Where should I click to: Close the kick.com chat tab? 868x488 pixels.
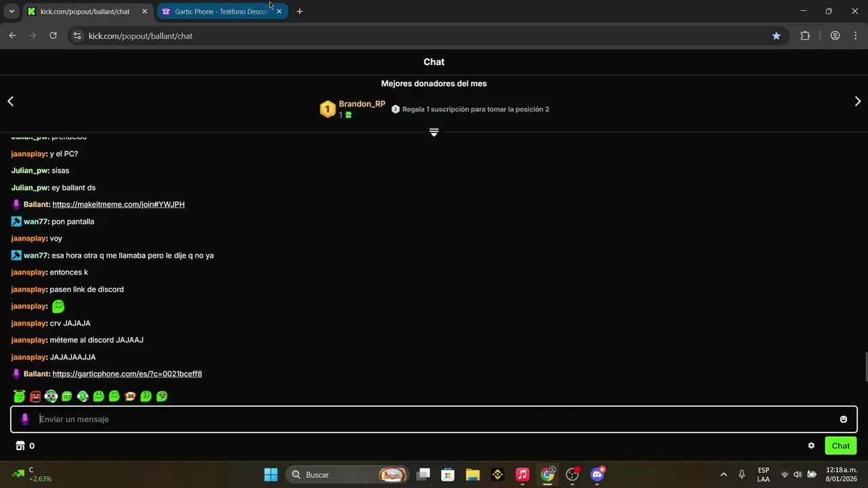(144, 12)
